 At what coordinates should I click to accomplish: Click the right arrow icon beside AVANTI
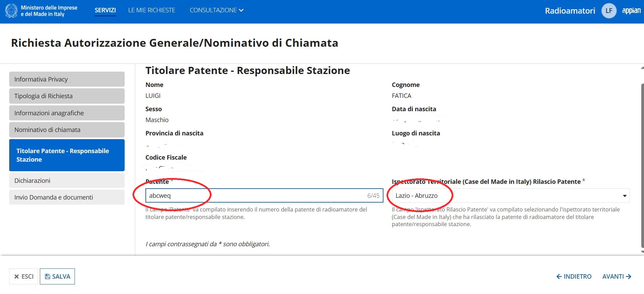pos(629,277)
